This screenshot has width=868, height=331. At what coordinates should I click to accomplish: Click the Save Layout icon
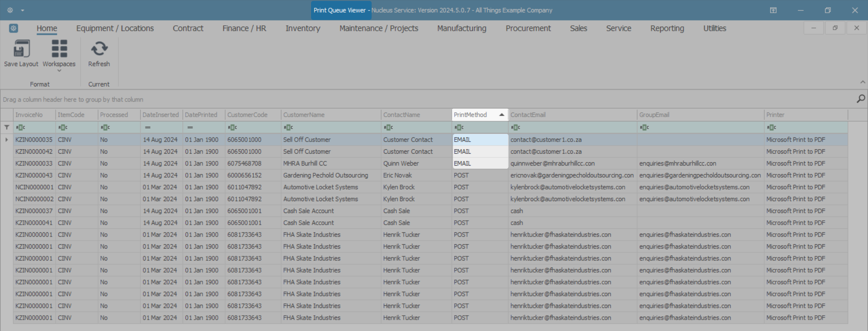coord(21,49)
